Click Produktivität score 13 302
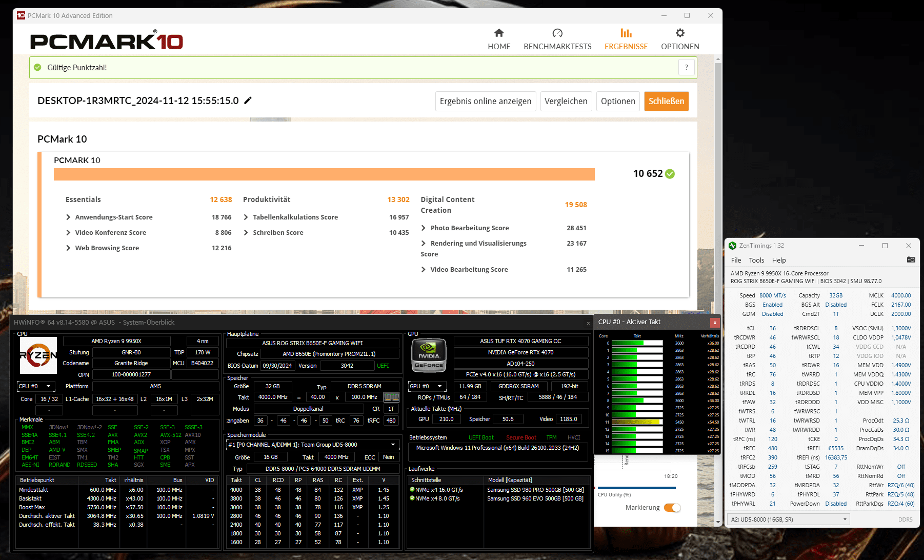 [398, 199]
